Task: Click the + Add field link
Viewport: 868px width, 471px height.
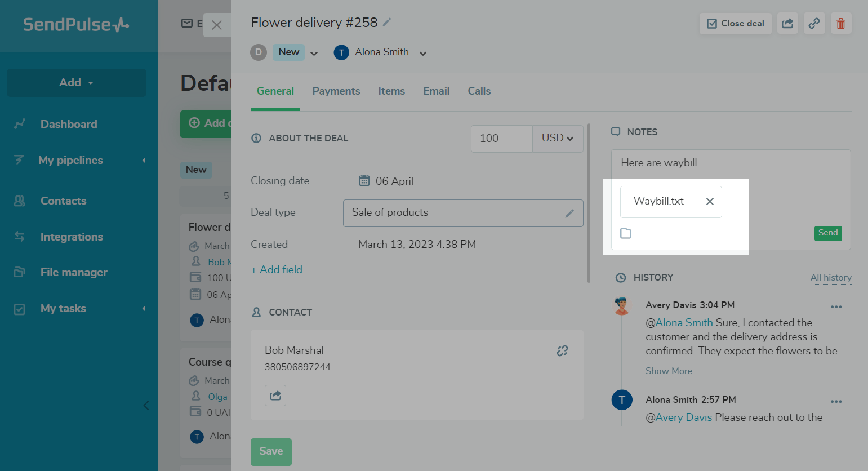Action: coord(277,270)
